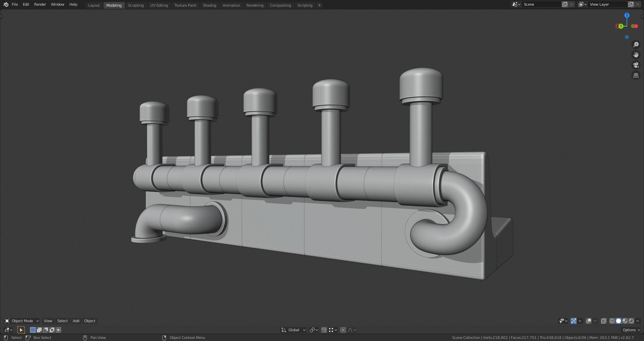This screenshot has width=644, height=341.
Task: Set selection mode to invert selection
Action: click(52, 330)
